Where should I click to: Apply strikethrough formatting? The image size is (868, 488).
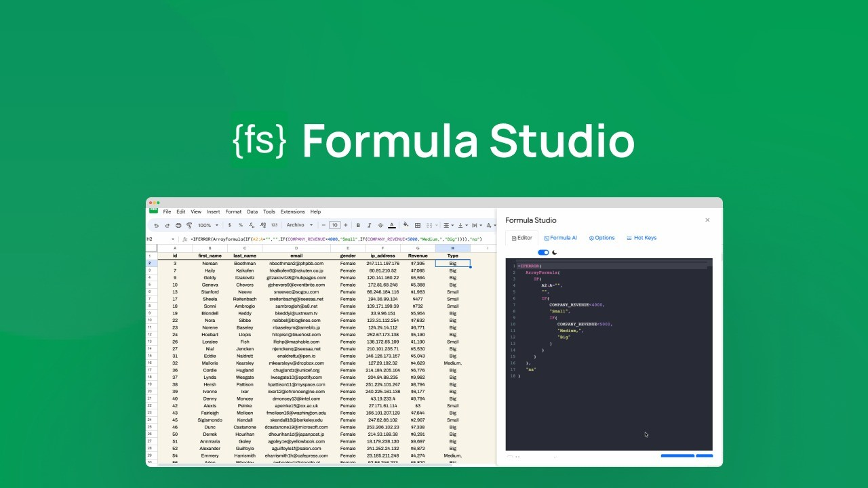pyautogui.click(x=380, y=225)
